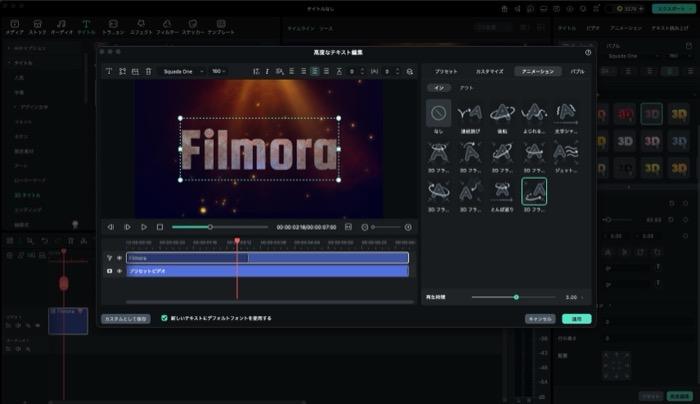The image size is (700, 404).
Task: Click the fit-to-window icon after the timecode
Action: pyautogui.click(x=348, y=227)
